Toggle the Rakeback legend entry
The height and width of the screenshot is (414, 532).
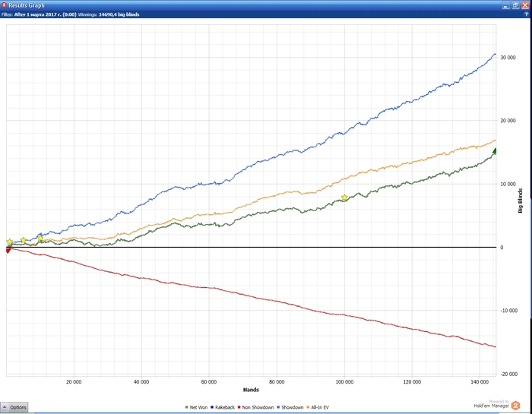click(x=222, y=407)
